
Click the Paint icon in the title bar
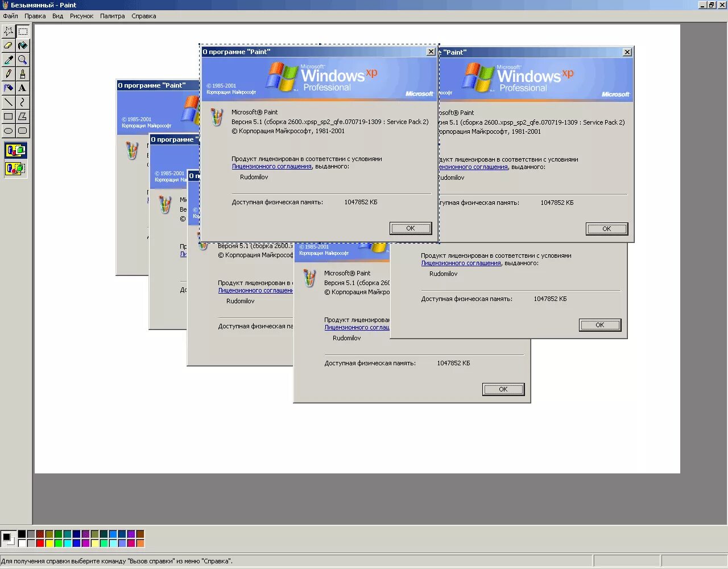(x=5, y=5)
